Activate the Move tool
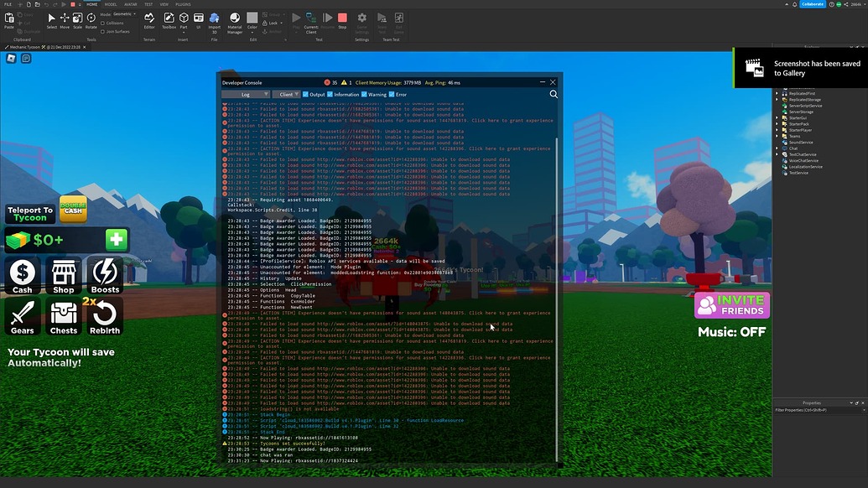This screenshot has height=488, width=868. click(65, 20)
